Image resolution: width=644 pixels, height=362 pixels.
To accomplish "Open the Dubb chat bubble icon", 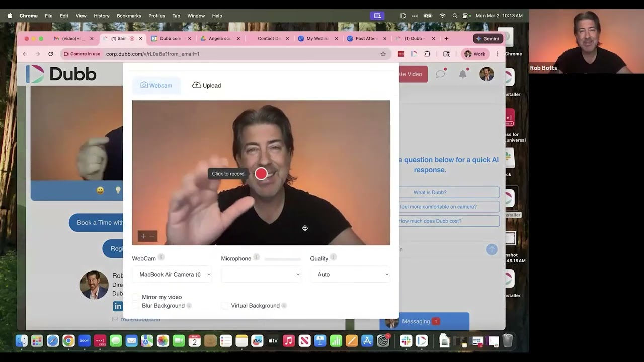I will coord(441,74).
